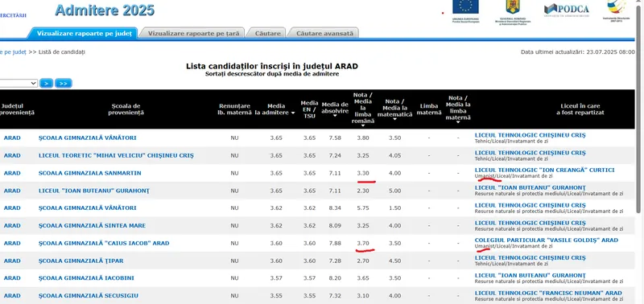This screenshot has width=644, height=304.
Task: Click the Liceul în care a fost repartizat header
Action: coord(580,109)
